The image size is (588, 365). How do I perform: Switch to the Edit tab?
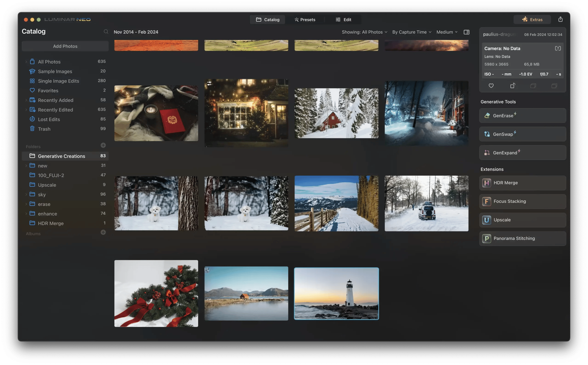(343, 20)
